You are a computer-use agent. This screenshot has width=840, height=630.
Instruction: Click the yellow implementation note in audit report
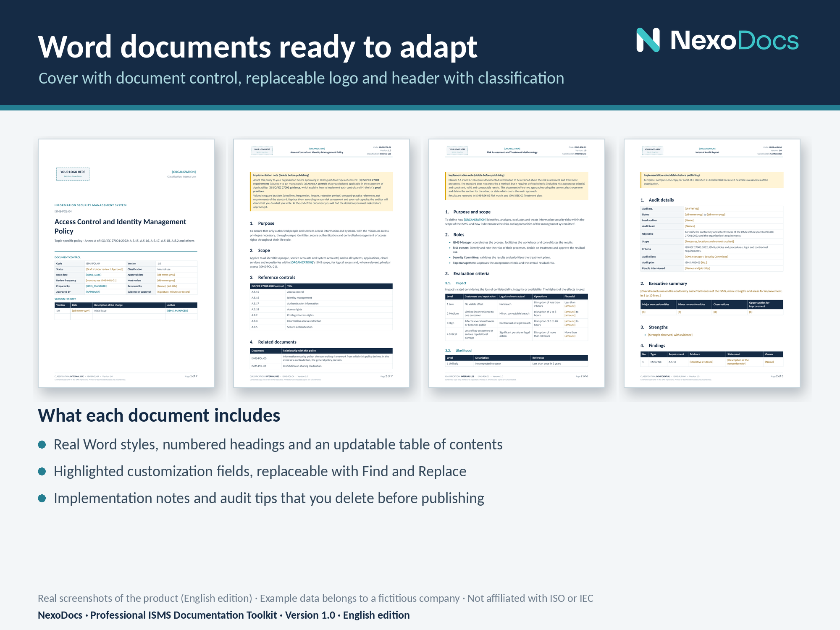tap(712, 180)
